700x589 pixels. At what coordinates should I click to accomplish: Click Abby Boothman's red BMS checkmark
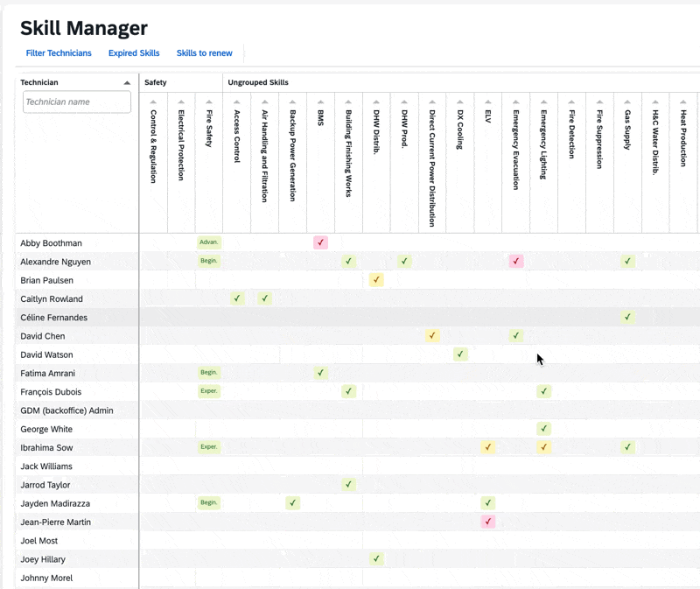[321, 242]
